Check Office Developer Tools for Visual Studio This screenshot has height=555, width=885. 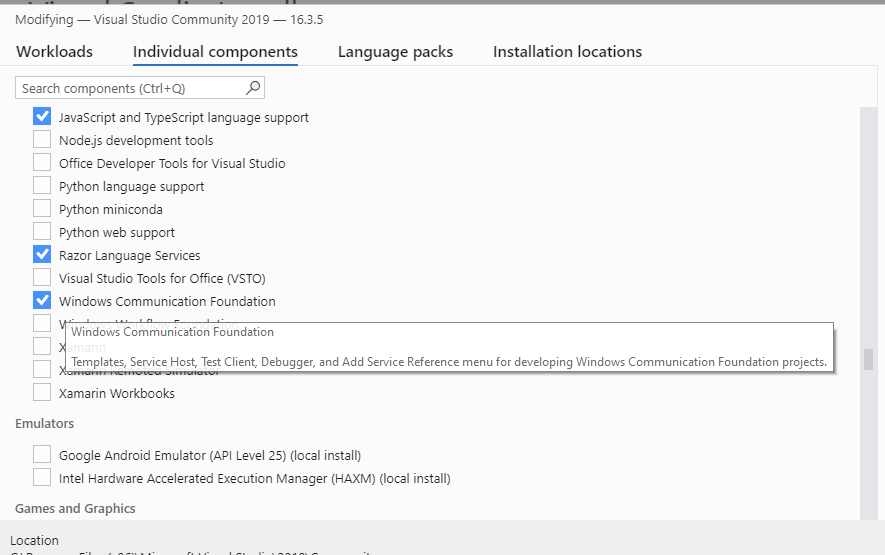tap(42, 163)
